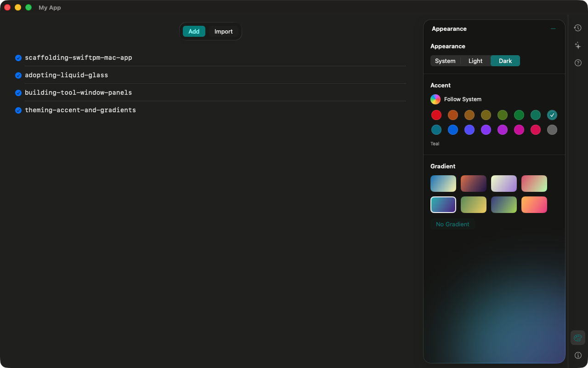The image size is (588, 368).
Task: Select the theming-accent-and-gradients row text
Action: [x=80, y=110]
